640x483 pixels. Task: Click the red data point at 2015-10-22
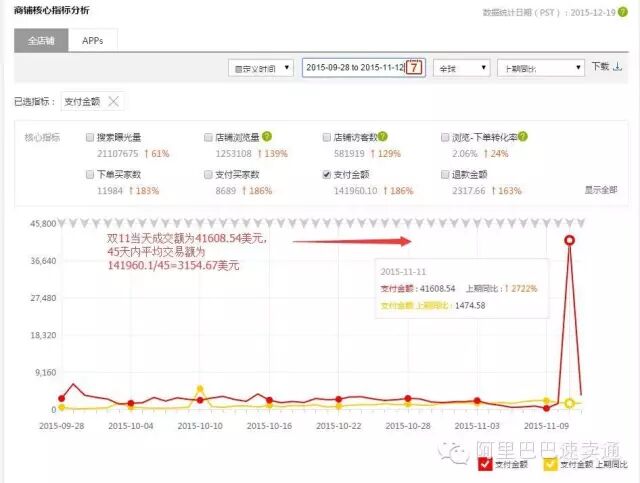coord(338,399)
